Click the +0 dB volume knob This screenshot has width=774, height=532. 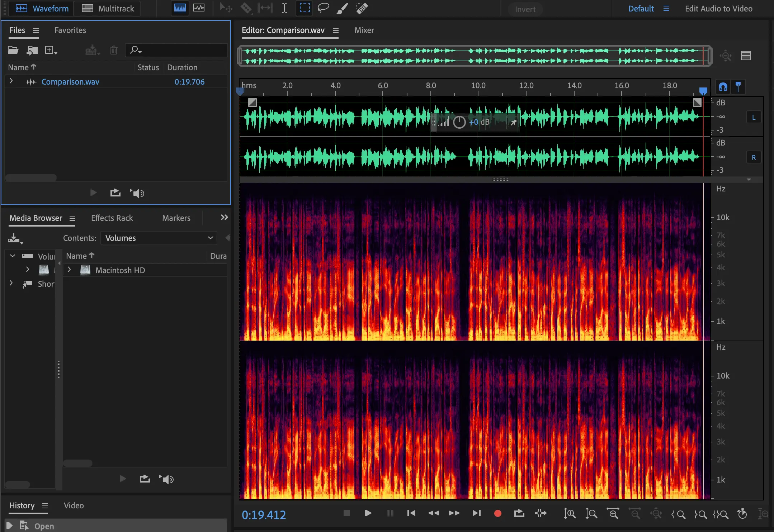(459, 122)
